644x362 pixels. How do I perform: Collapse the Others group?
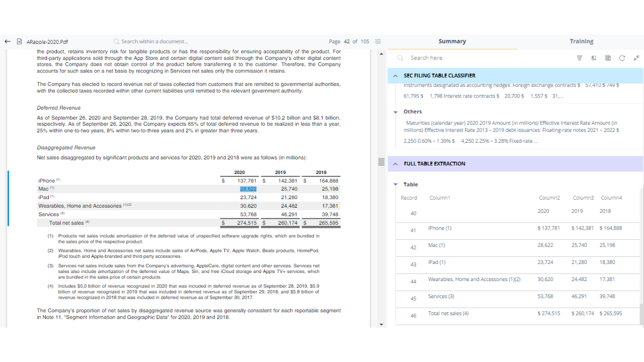395,112
